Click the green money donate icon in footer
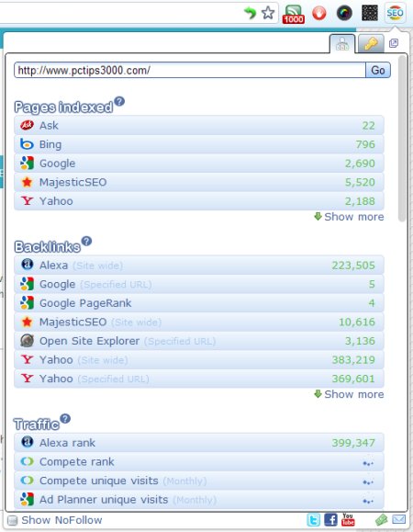 (382, 519)
